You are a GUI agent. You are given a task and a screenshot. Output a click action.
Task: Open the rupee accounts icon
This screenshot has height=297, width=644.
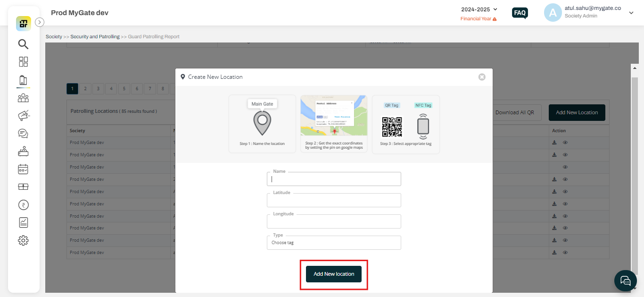[23, 205]
